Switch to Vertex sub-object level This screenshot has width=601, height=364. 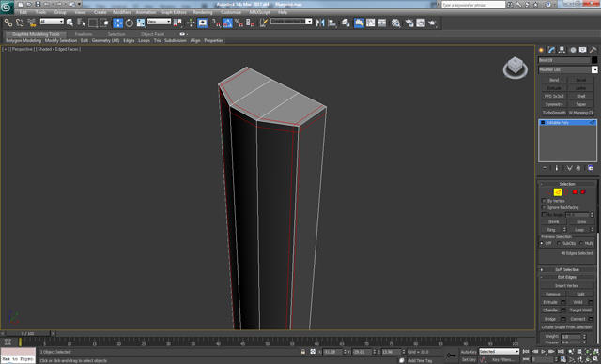click(x=549, y=191)
